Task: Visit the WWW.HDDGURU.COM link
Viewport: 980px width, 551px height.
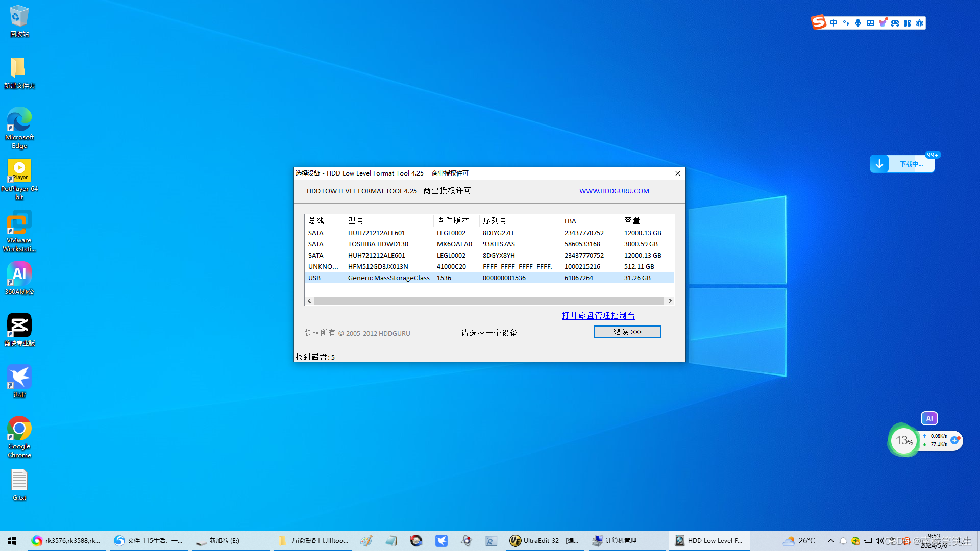Action: 614,191
